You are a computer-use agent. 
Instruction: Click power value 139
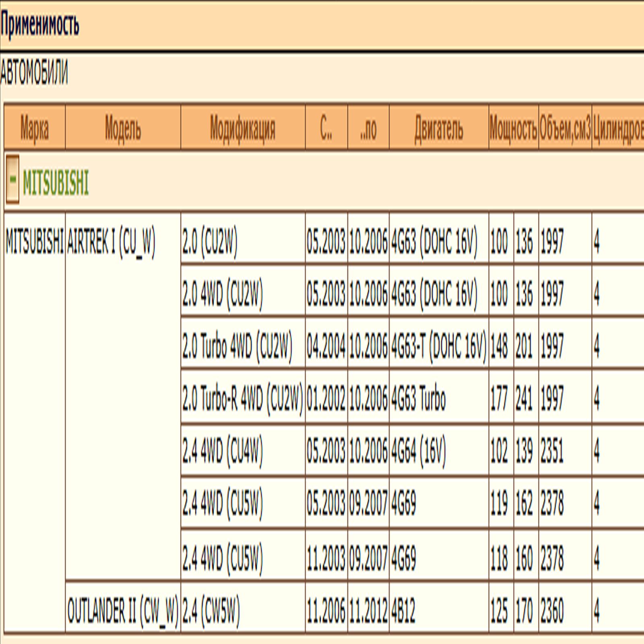click(x=524, y=451)
